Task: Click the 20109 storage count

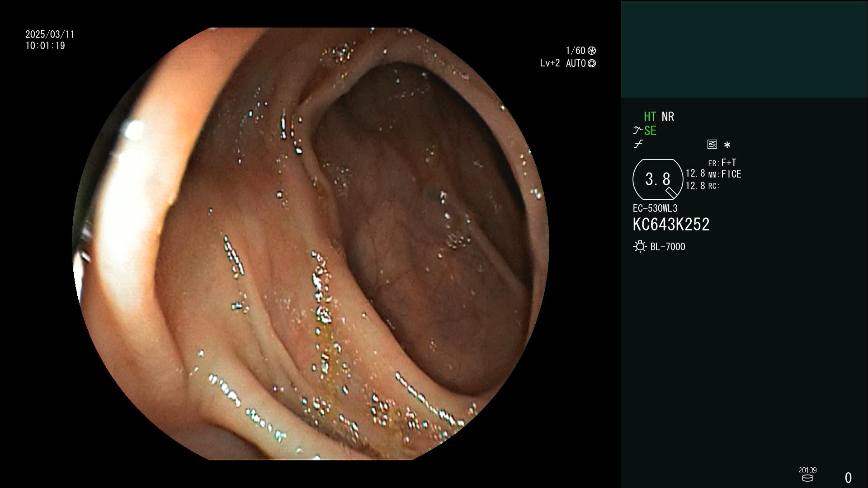Action: [807, 470]
